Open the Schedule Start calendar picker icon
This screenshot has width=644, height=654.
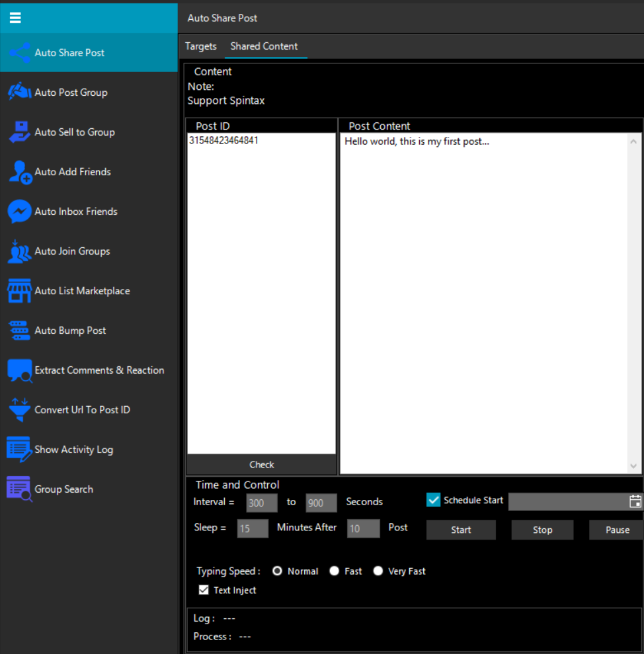coord(635,501)
